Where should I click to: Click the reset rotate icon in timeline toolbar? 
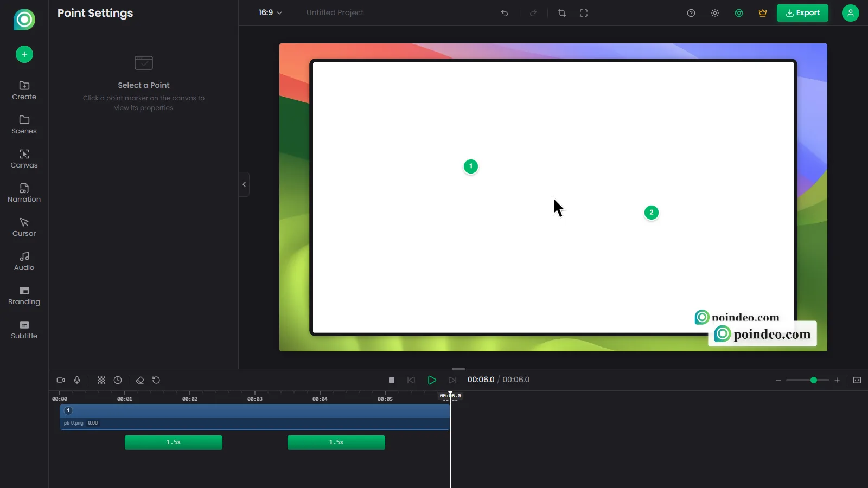[156, 380]
